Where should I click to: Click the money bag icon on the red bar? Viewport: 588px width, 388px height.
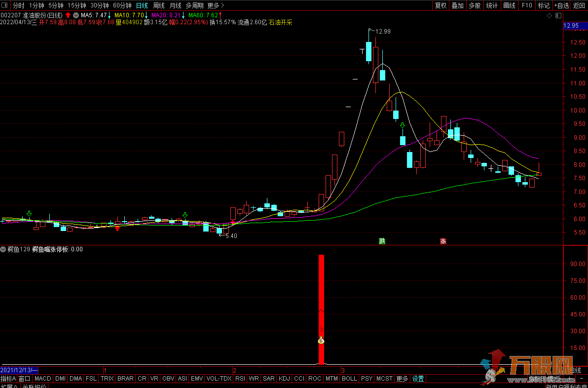pos(321,340)
